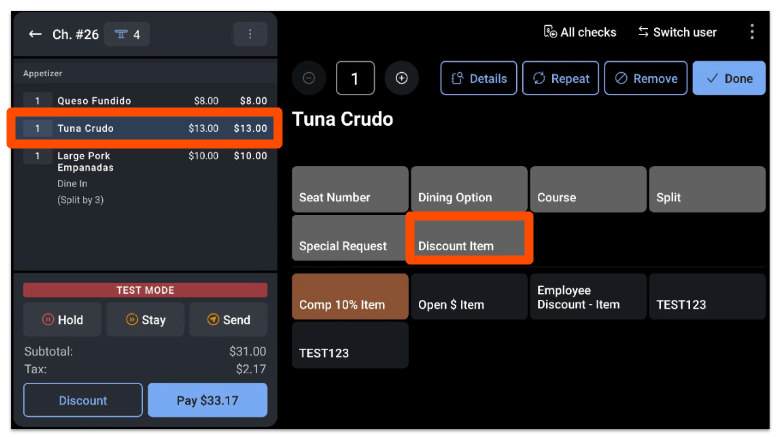This screenshot has width=780, height=437.
Task: Apply the Comp 10% Item discount
Action: tap(350, 297)
